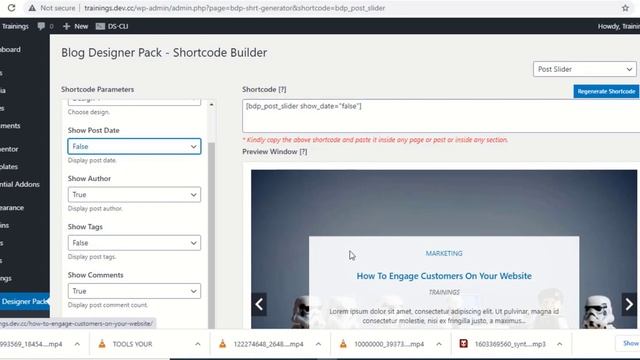
Task: Bookmark this page with the star icon
Action: coord(625,8)
